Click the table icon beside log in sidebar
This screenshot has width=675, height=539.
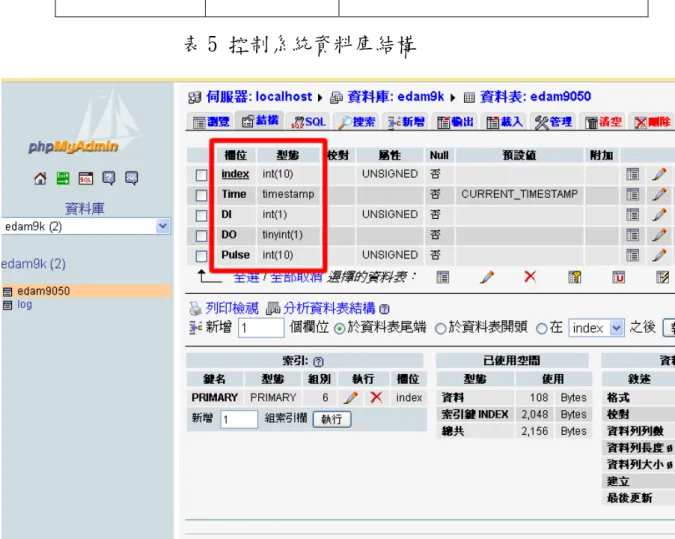pyautogui.click(x=7, y=305)
